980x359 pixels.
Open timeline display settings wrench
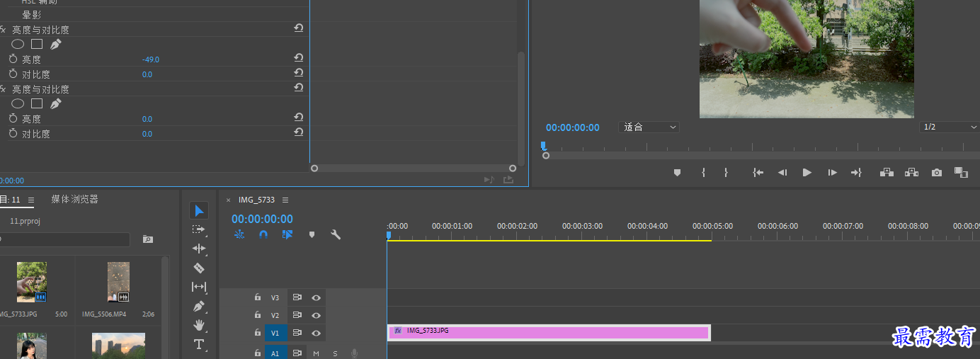[336, 234]
